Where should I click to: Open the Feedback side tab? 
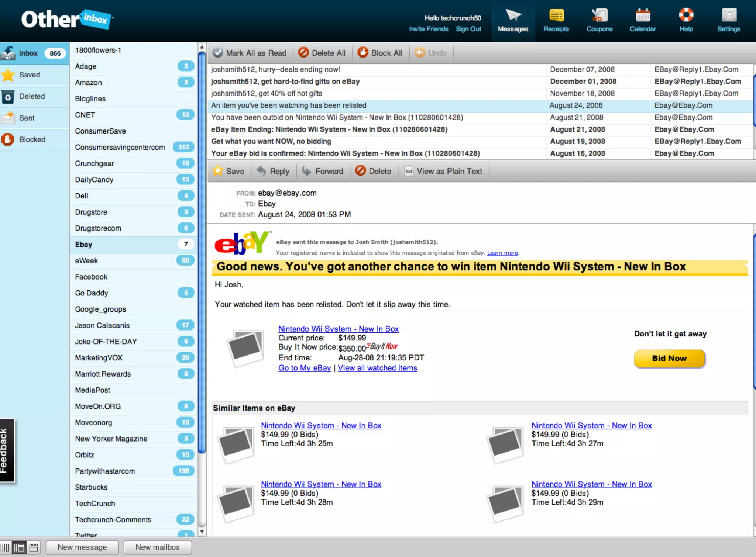point(6,450)
